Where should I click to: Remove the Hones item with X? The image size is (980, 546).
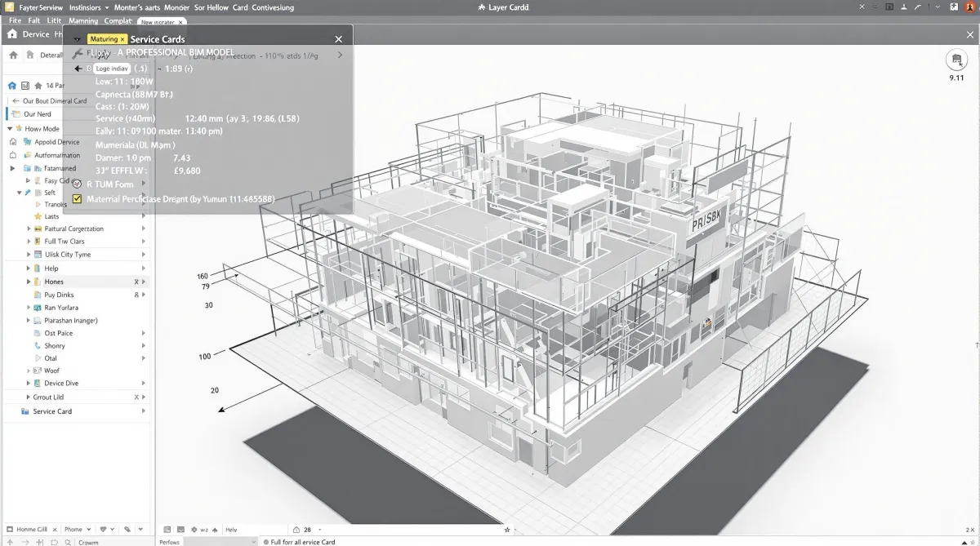point(136,282)
